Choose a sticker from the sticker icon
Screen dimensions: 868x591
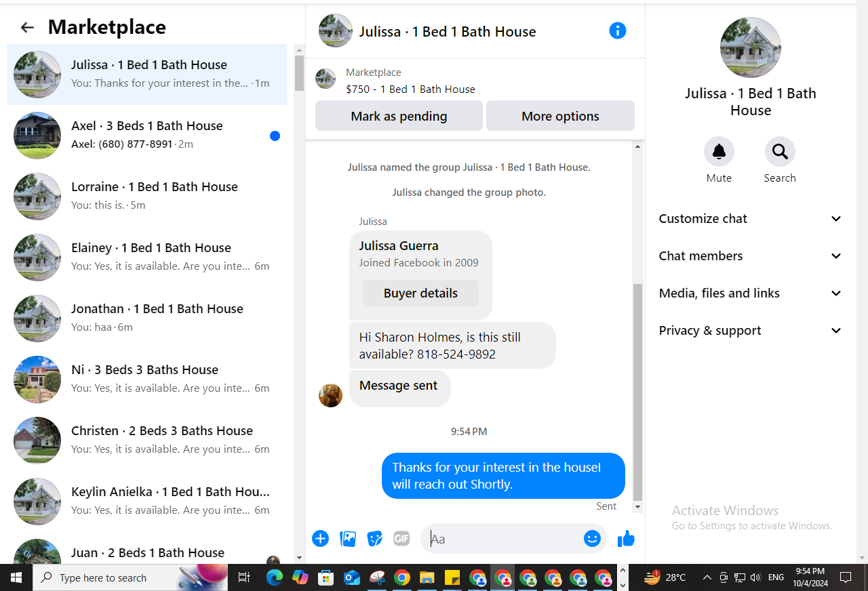click(374, 538)
